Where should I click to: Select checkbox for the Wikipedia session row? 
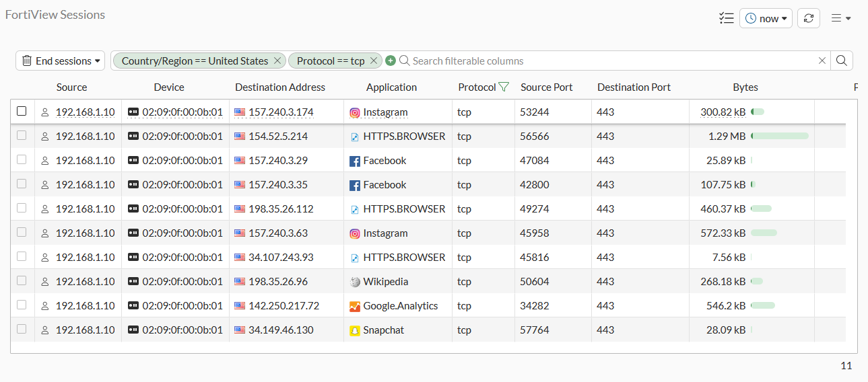[x=22, y=280]
